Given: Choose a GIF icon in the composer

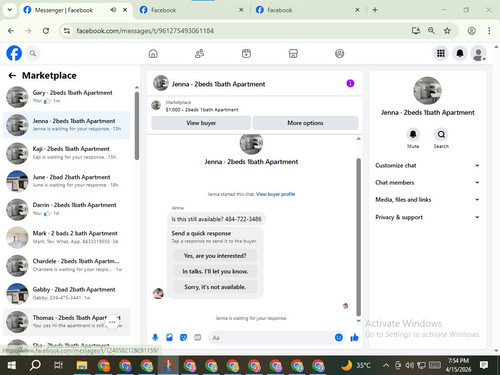Looking at the screenshot, I should pos(198,338).
